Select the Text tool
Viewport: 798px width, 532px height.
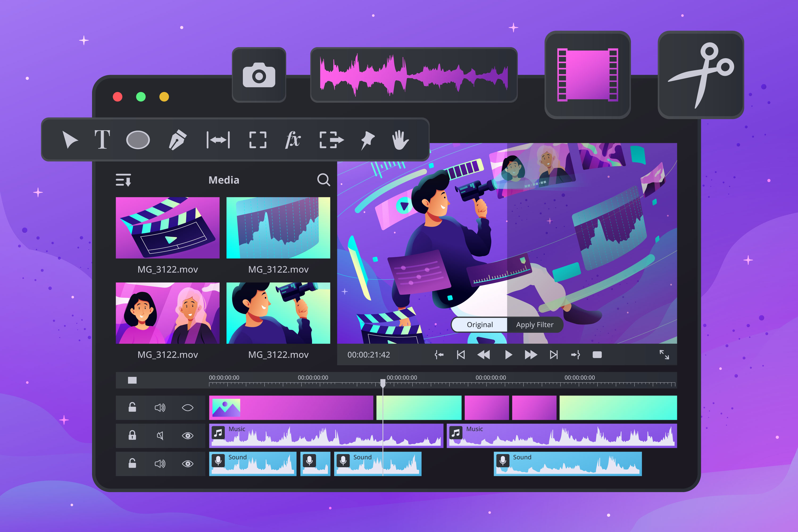point(102,140)
